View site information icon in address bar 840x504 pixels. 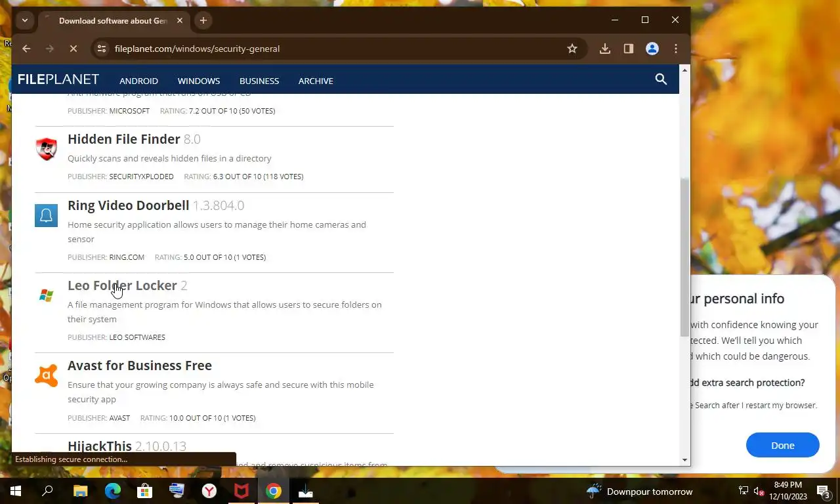[100, 49]
